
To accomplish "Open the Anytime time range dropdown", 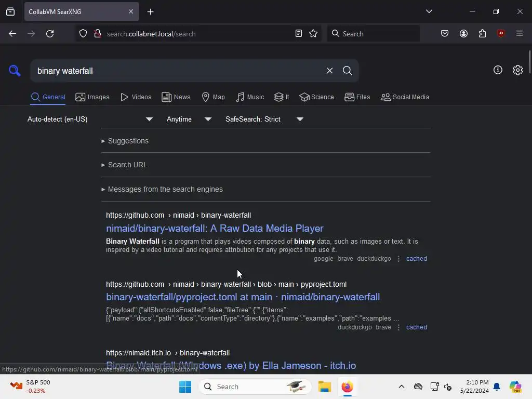I will [189, 119].
